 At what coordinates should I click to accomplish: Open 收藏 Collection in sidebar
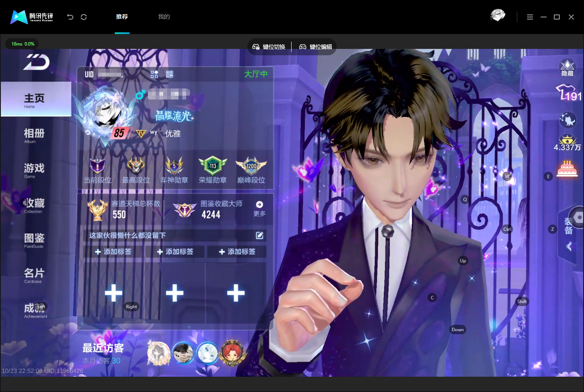34,205
